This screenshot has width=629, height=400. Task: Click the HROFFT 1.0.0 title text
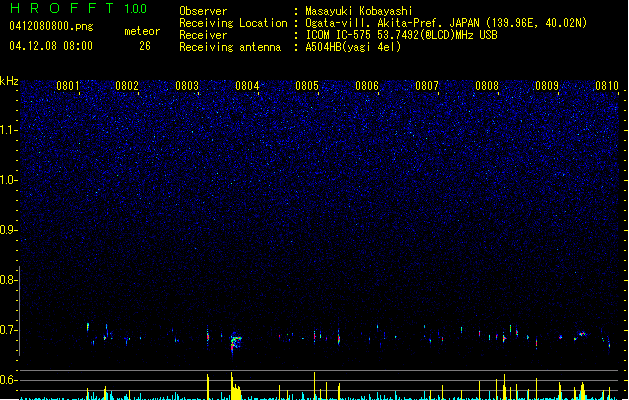point(78,8)
